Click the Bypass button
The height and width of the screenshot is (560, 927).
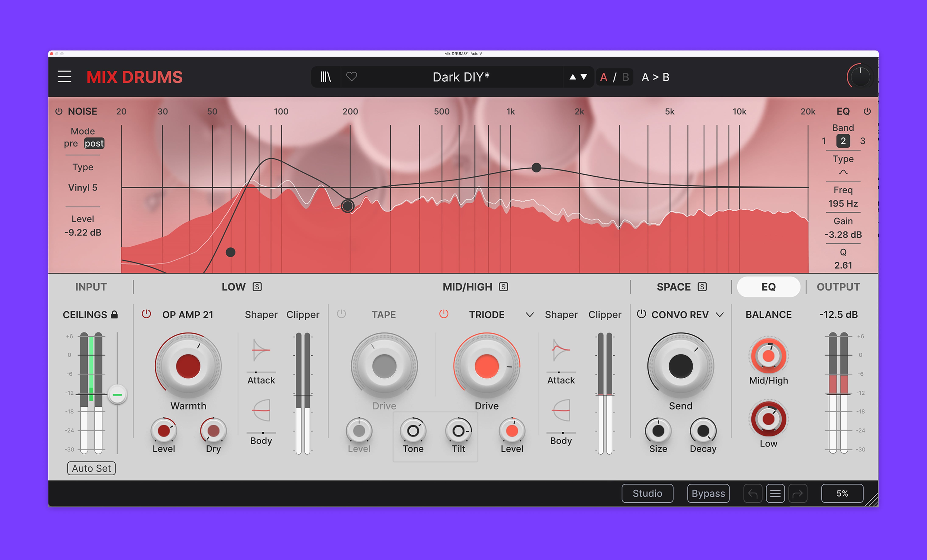click(708, 493)
